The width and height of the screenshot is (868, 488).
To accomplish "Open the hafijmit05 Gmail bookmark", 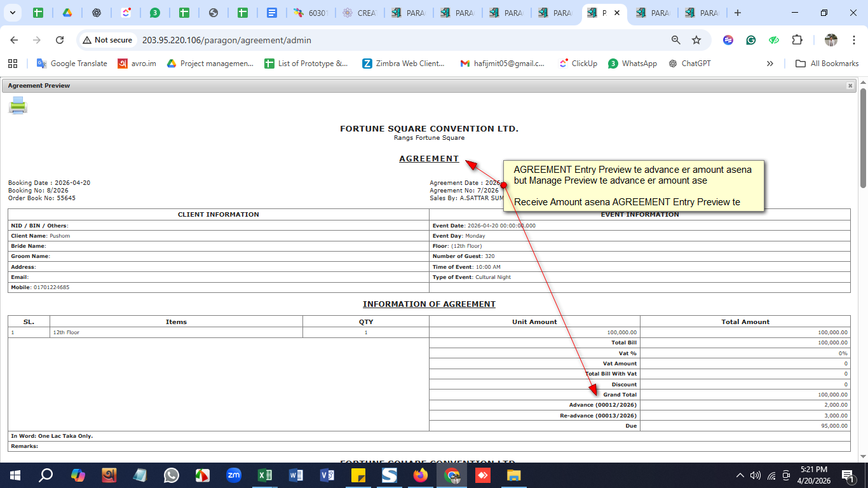I will click(x=503, y=64).
